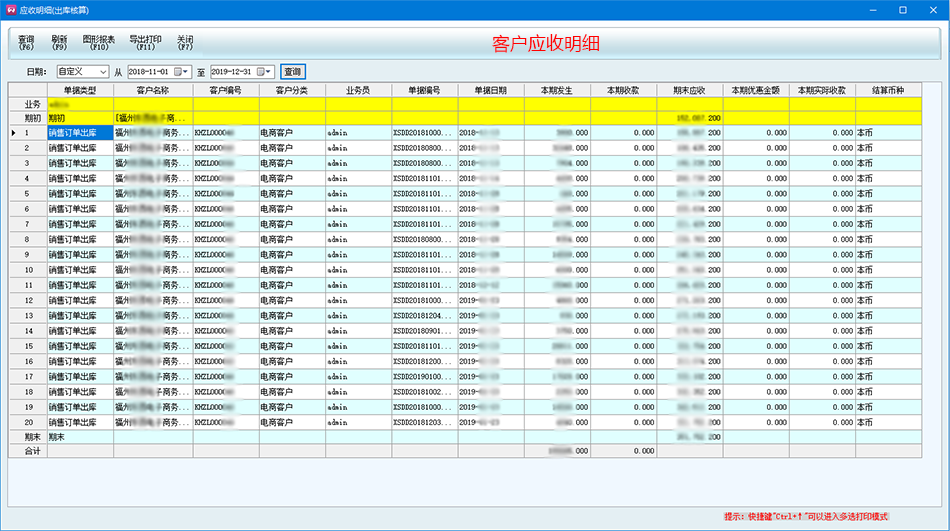Open 图形报表(F10) chart report
The width and height of the screenshot is (950, 531).
click(x=99, y=42)
